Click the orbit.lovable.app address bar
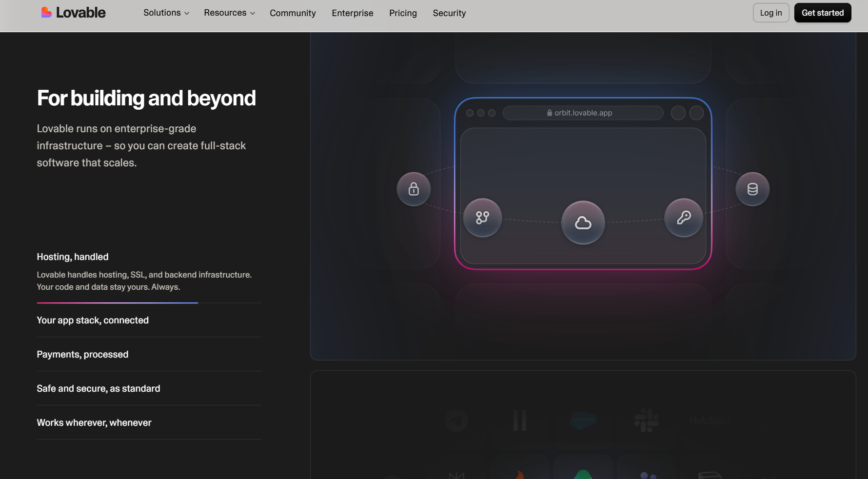The width and height of the screenshot is (868, 479). click(x=583, y=113)
